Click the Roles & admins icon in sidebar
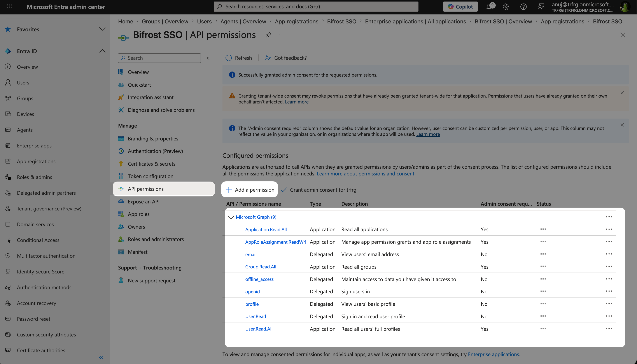The width and height of the screenshot is (637, 364). (x=8, y=177)
